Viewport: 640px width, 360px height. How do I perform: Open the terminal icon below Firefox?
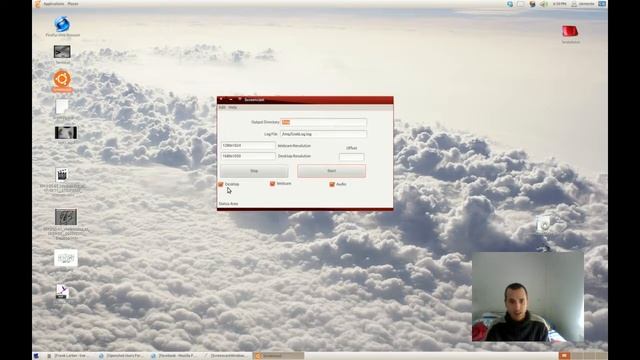click(x=62, y=52)
